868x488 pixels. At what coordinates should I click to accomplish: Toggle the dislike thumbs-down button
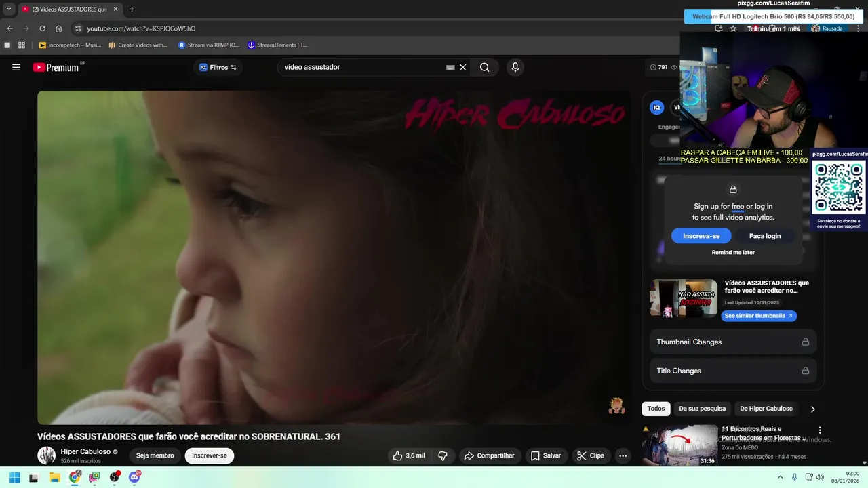(443, 455)
